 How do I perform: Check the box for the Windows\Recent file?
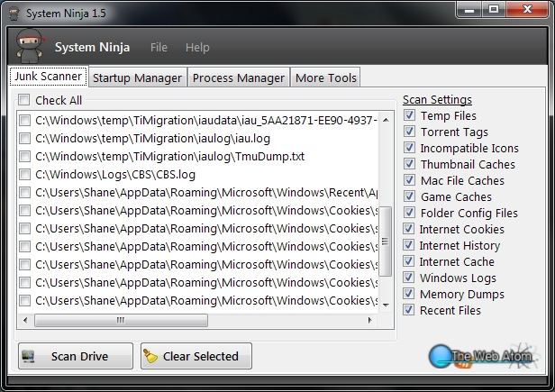tap(25, 192)
